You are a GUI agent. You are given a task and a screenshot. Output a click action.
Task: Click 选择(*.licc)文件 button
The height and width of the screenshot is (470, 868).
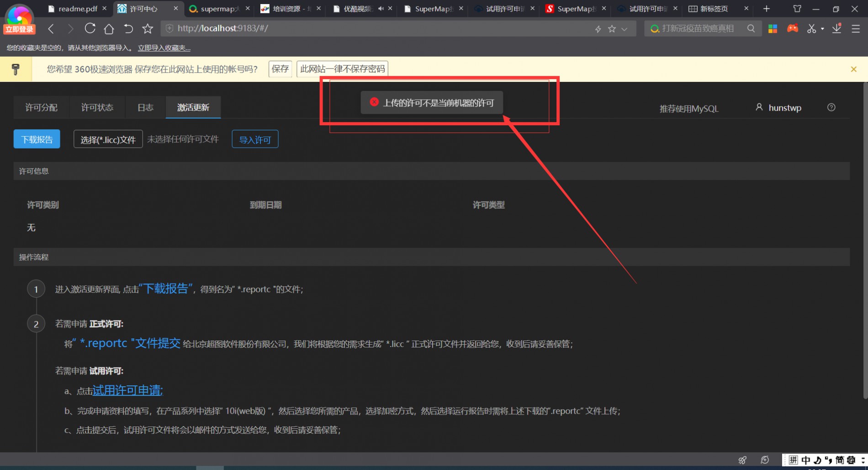coord(108,139)
